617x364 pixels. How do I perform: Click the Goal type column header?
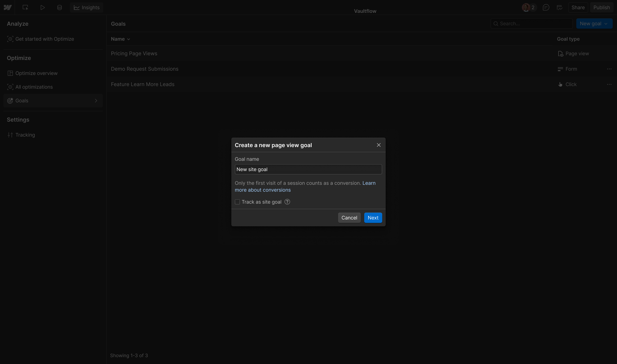point(568,39)
